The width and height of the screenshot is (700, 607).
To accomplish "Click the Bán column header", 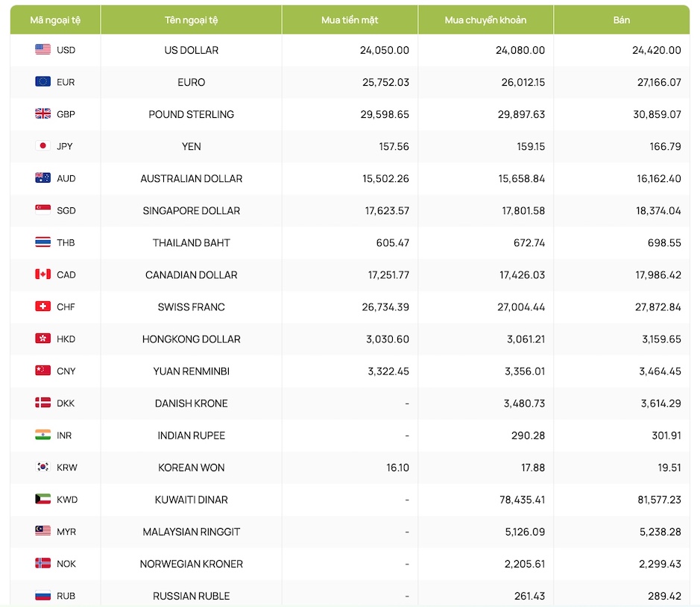I will 622,20.
